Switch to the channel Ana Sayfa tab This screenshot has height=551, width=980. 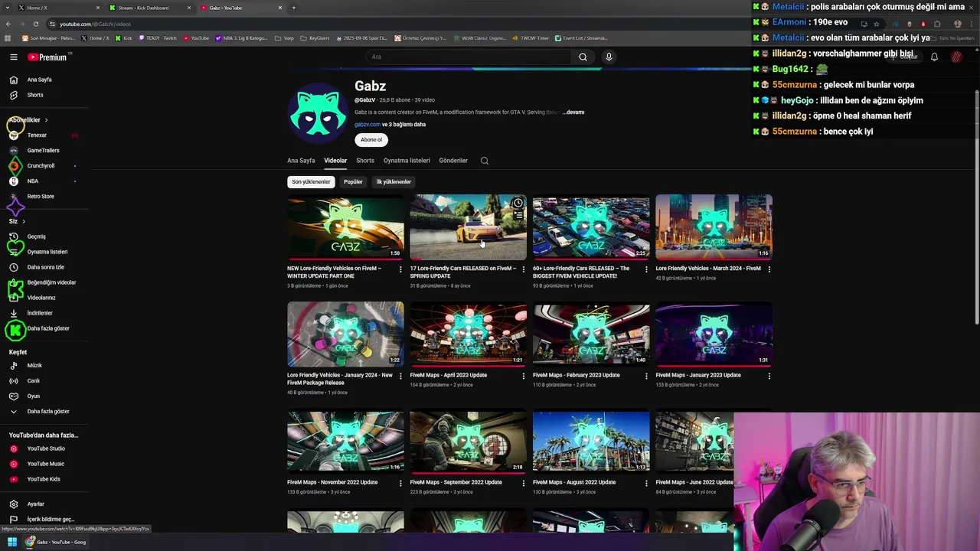301,161
